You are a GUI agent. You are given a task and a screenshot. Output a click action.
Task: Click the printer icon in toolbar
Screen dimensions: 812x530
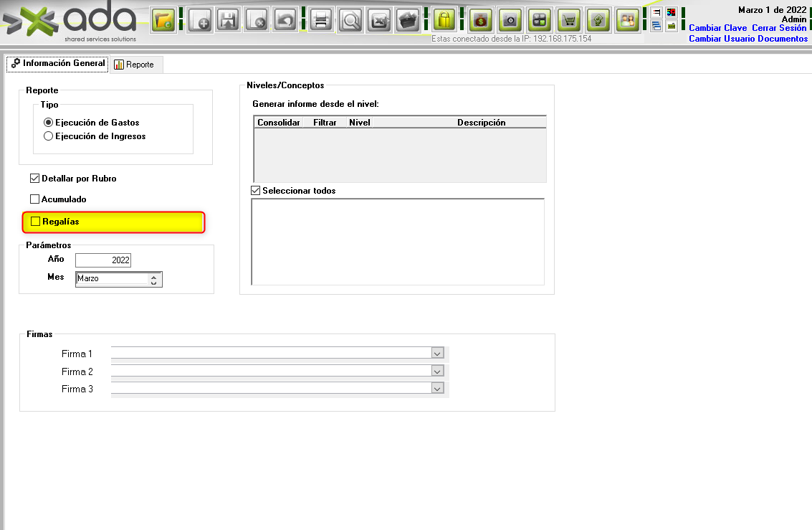[321, 20]
